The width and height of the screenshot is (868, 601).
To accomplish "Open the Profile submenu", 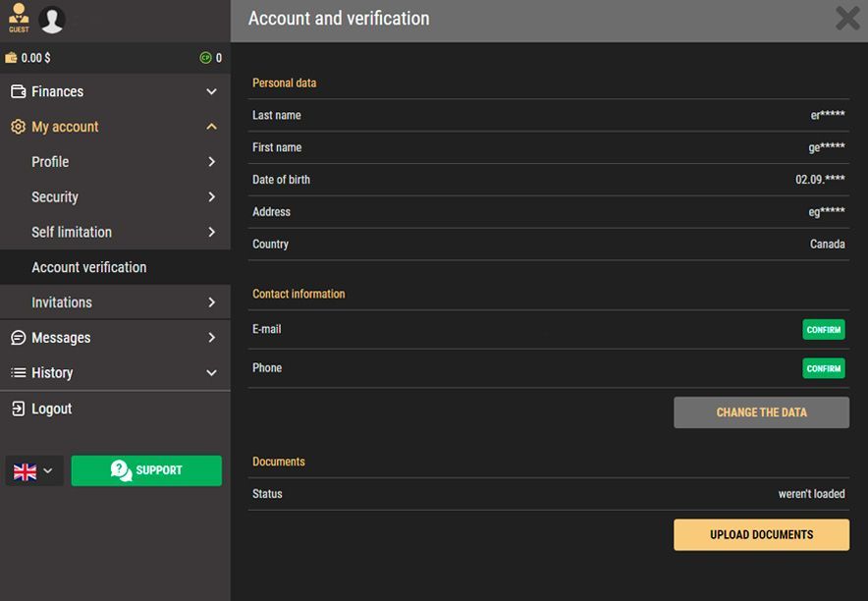I will 115,162.
